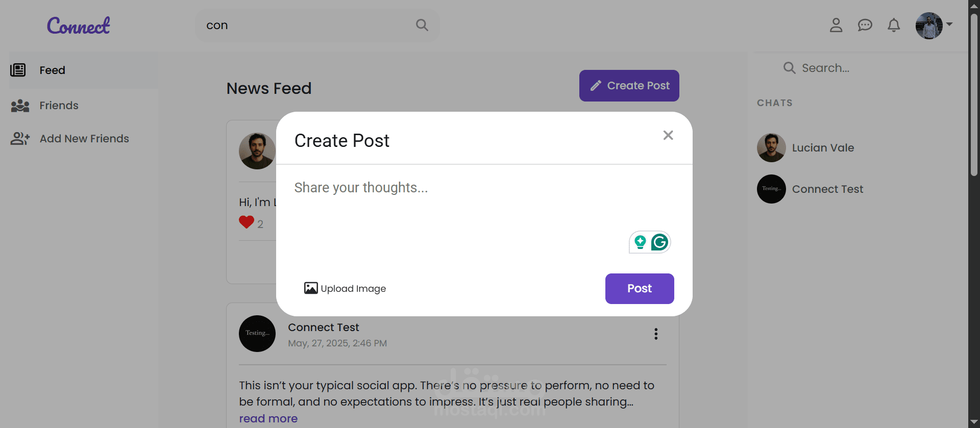Click the page vertical scrollbar
Image resolution: width=980 pixels, height=428 pixels.
974,95
